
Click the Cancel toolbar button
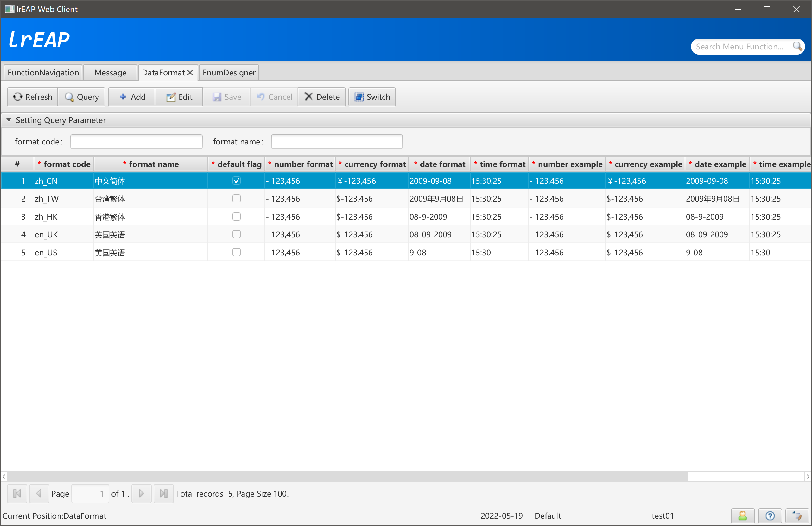274,97
